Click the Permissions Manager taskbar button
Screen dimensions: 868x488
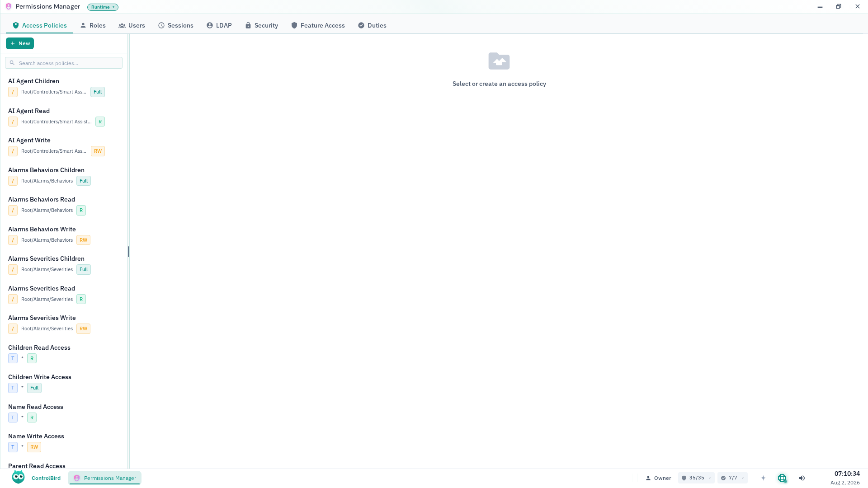[105, 478]
